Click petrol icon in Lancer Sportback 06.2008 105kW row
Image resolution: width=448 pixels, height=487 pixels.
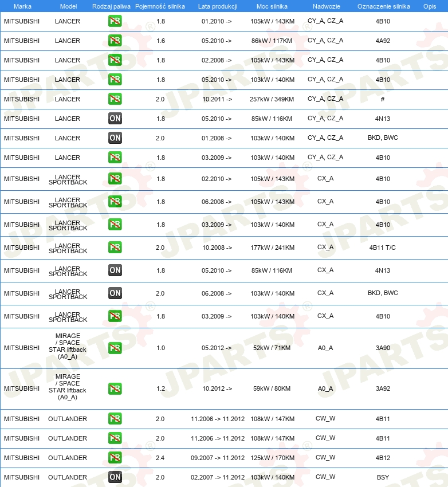click(x=115, y=202)
